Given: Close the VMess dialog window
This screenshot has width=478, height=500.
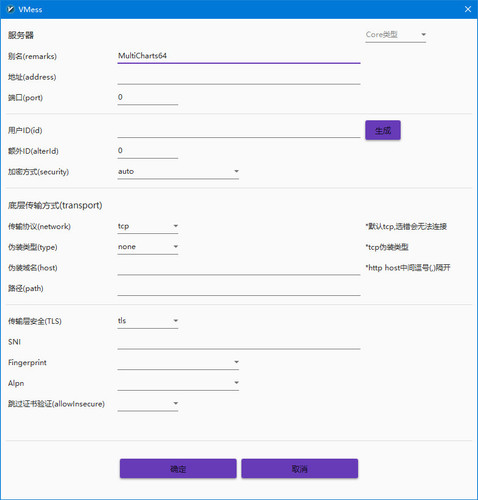Looking at the screenshot, I should pyautogui.click(x=468, y=9).
